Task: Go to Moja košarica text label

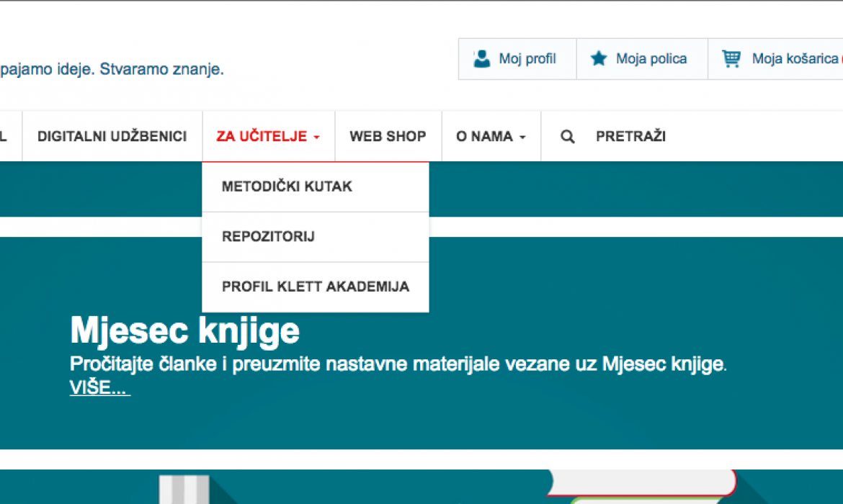Action: [x=794, y=59]
